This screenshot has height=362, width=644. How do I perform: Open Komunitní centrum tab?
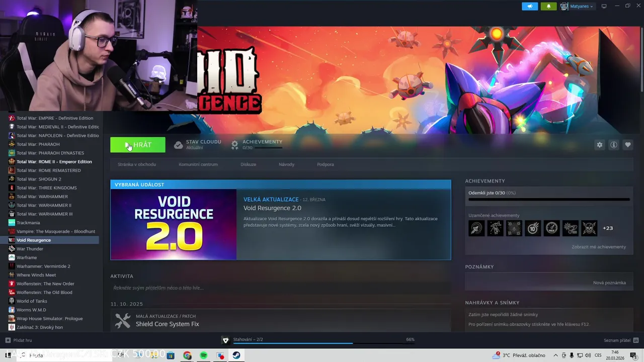[198, 164]
